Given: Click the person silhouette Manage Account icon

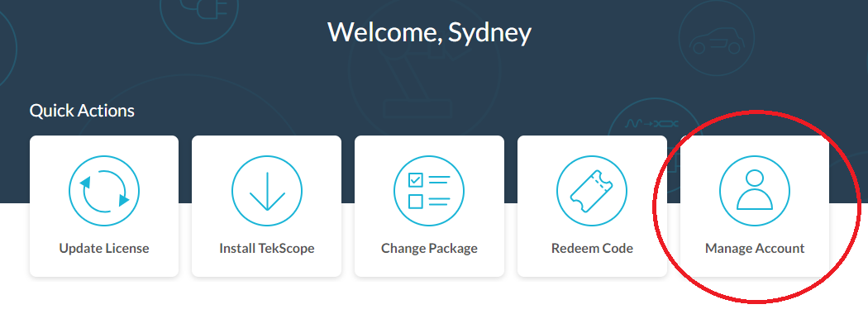Looking at the screenshot, I should click(x=755, y=191).
